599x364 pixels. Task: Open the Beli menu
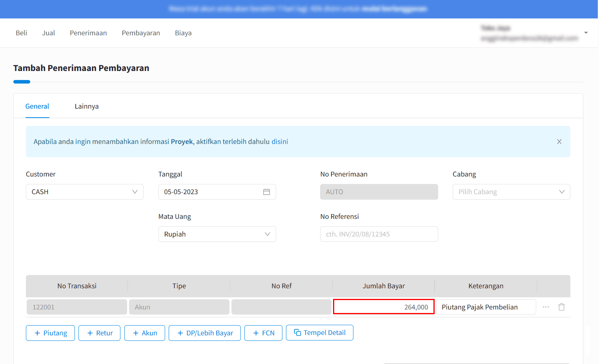[21, 33]
